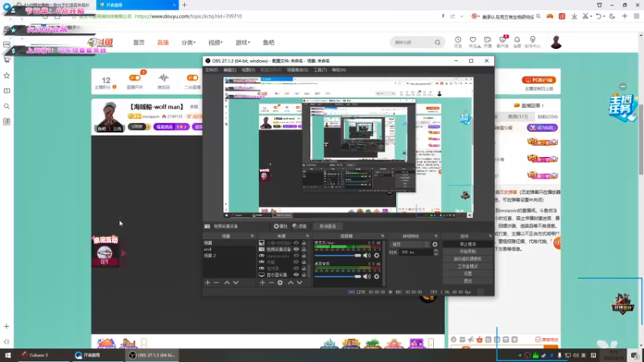The height and width of the screenshot is (362, 644).
Task: Mute the desktop audio channel
Action: coord(367,276)
